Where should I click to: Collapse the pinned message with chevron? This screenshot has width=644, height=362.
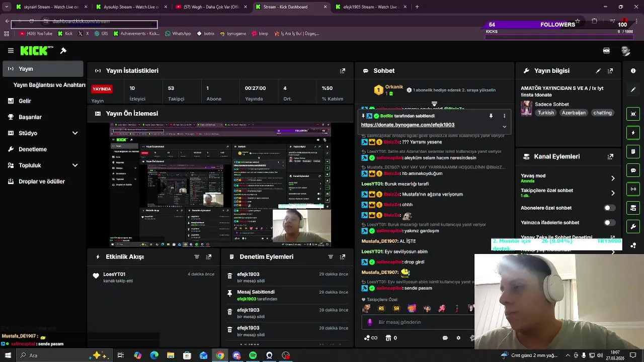coord(505,127)
